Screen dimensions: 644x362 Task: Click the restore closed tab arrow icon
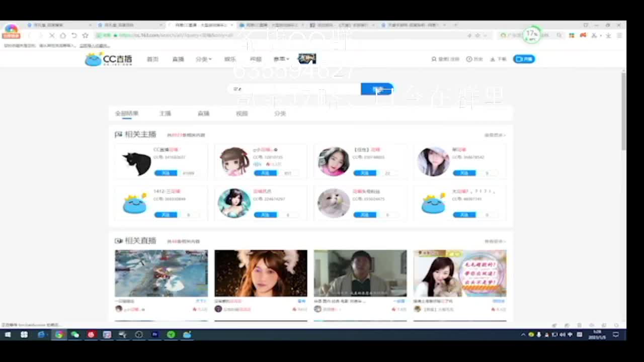[x=74, y=36]
